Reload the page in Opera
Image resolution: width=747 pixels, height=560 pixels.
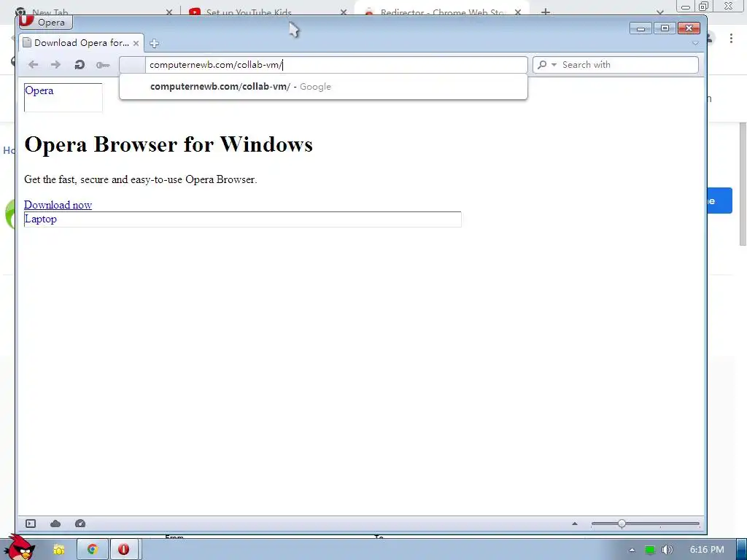(x=80, y=65)
